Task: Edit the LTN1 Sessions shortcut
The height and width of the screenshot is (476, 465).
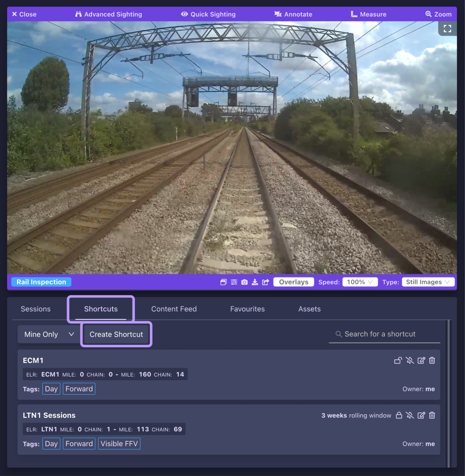Action: tap(421, 415)
